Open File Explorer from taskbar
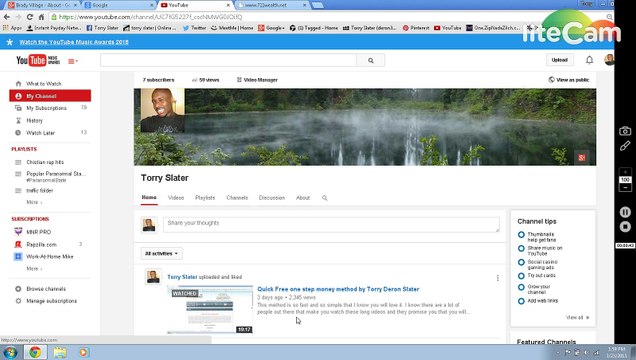Image resolution: width=636 pixels, height=360 pixels. coord(60,352)
